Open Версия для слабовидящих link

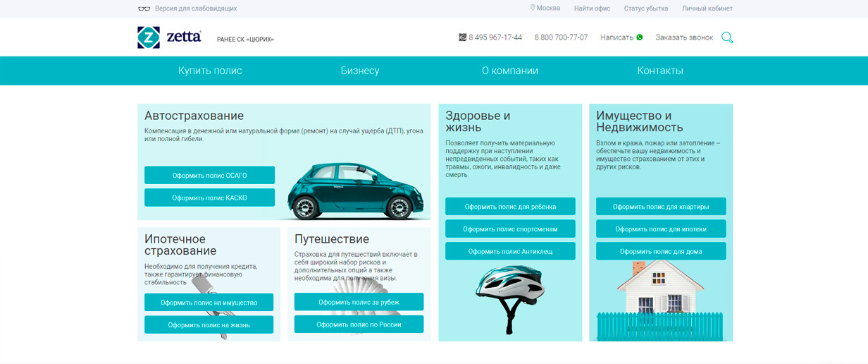point(196,8)
